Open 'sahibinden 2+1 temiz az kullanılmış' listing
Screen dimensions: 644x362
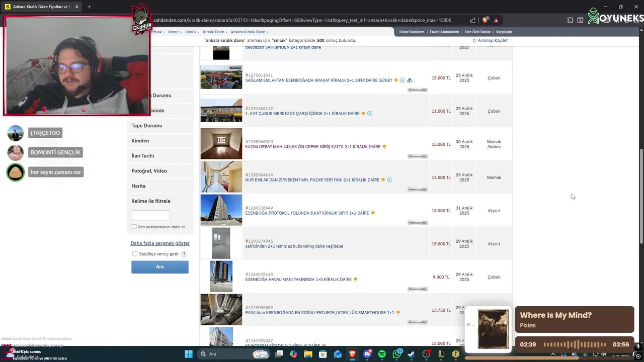tap(294, 246)
